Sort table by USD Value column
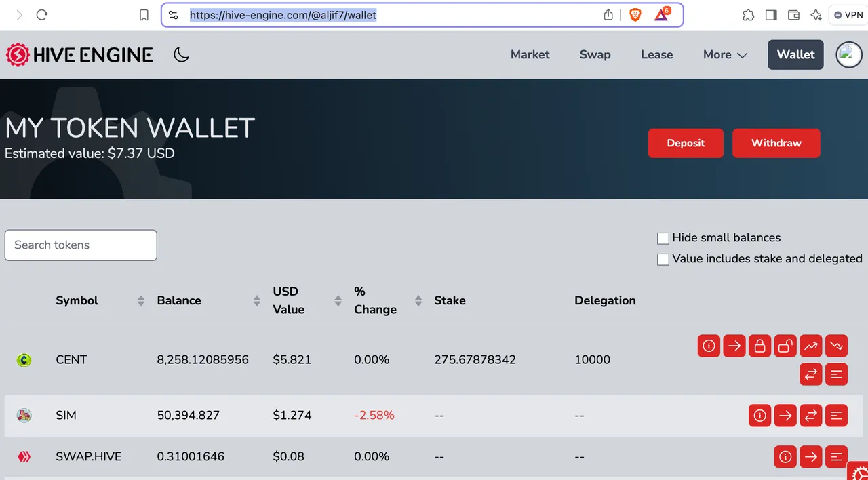 [338, 300]
